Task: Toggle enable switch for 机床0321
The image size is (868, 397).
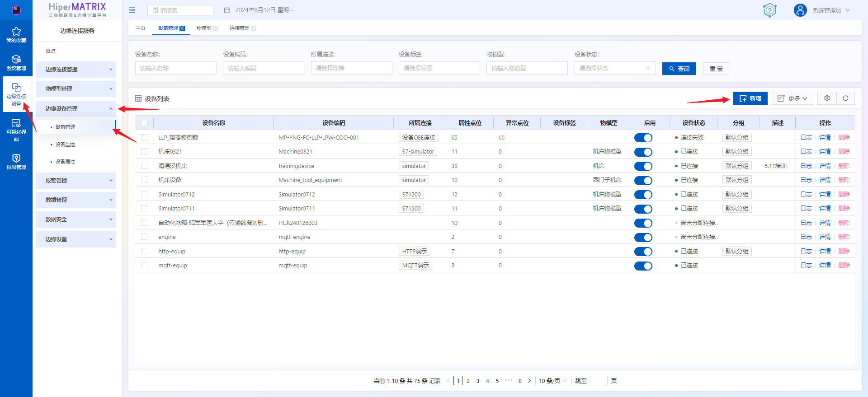Action: tap(643, 152)
